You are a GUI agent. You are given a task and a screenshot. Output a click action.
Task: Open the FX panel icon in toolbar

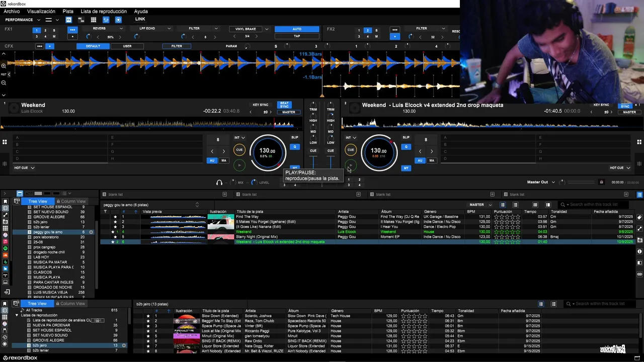pyautogui.click(x=68, y=20)
